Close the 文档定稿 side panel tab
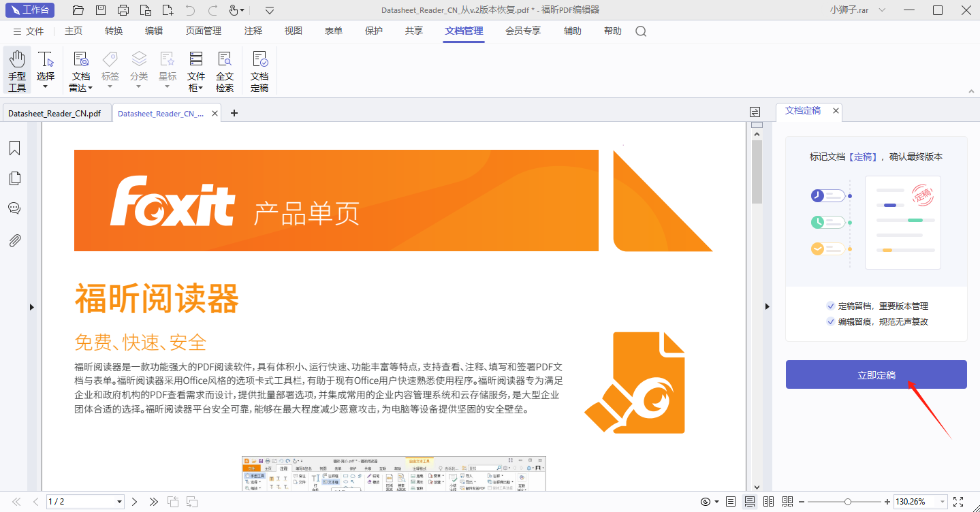 point(836,110)
